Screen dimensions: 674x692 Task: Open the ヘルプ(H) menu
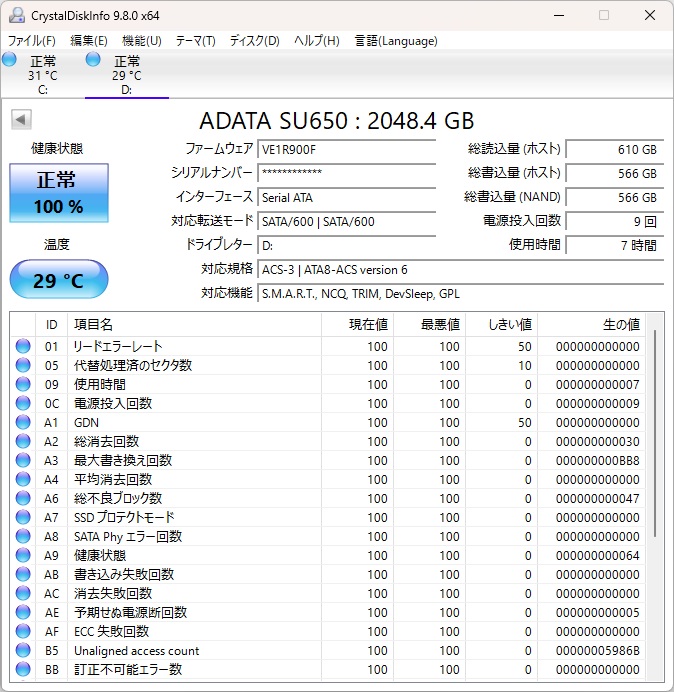317,41
